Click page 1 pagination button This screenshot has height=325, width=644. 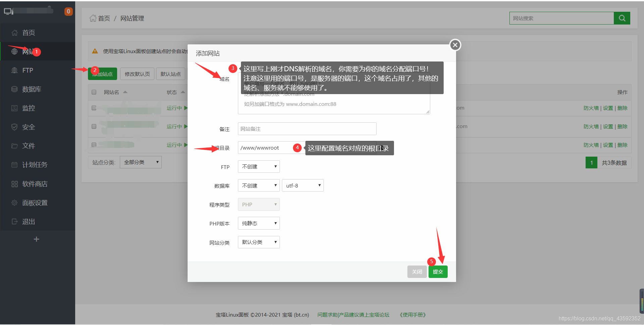coord(591,163)
